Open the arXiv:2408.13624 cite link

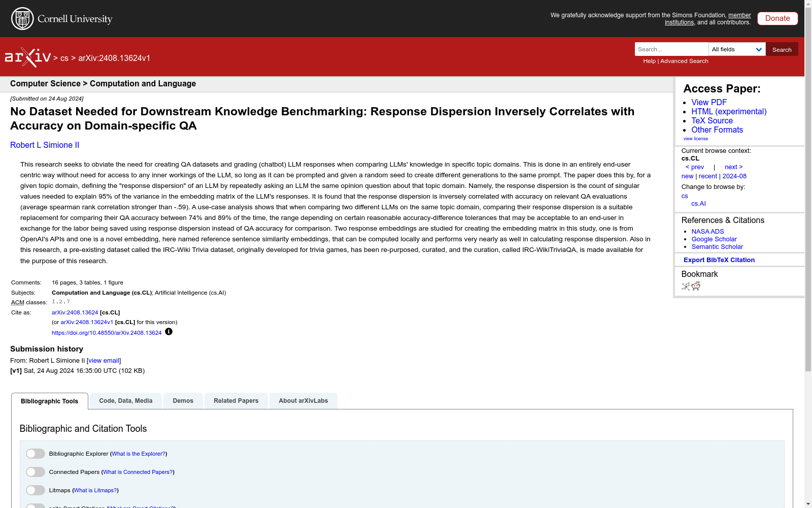pyautogui.click(x=75, y=313)
